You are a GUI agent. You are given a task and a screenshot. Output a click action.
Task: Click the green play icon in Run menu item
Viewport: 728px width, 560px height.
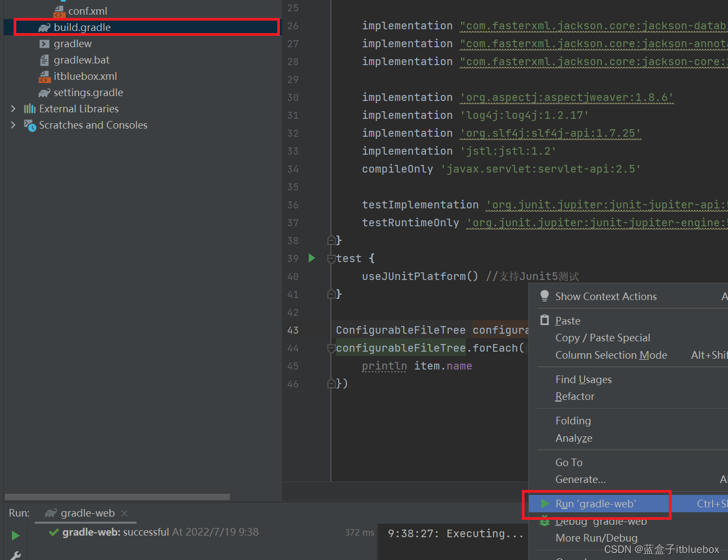pos(545,504)
